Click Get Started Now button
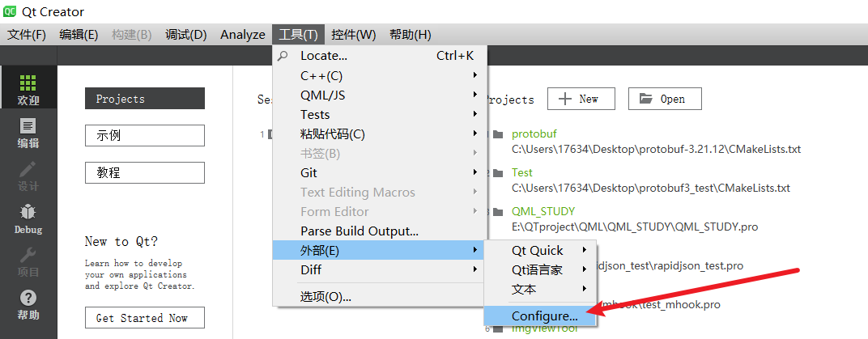The width and height of the screenshot is (868, 339). click(x=145, y=318)
